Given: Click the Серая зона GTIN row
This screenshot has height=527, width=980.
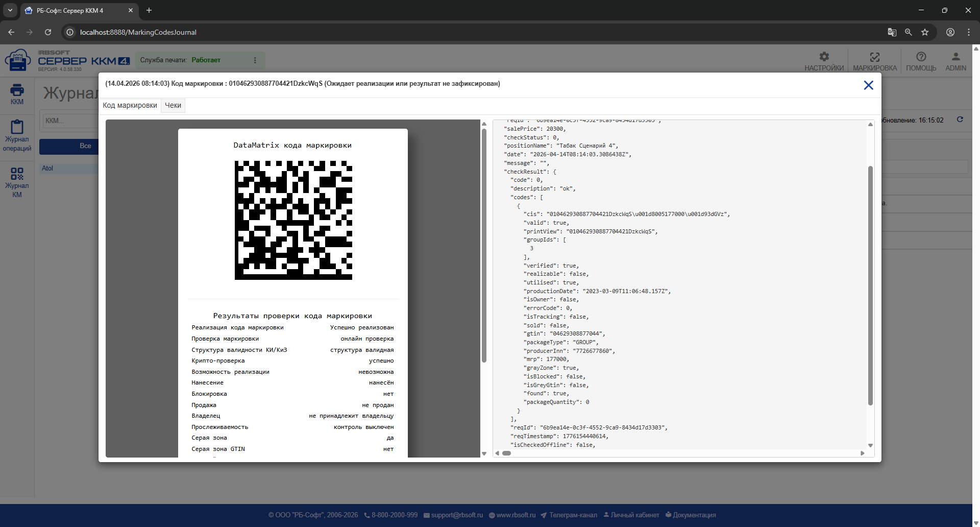Looking at the screenshot, I should coord(292,449).
